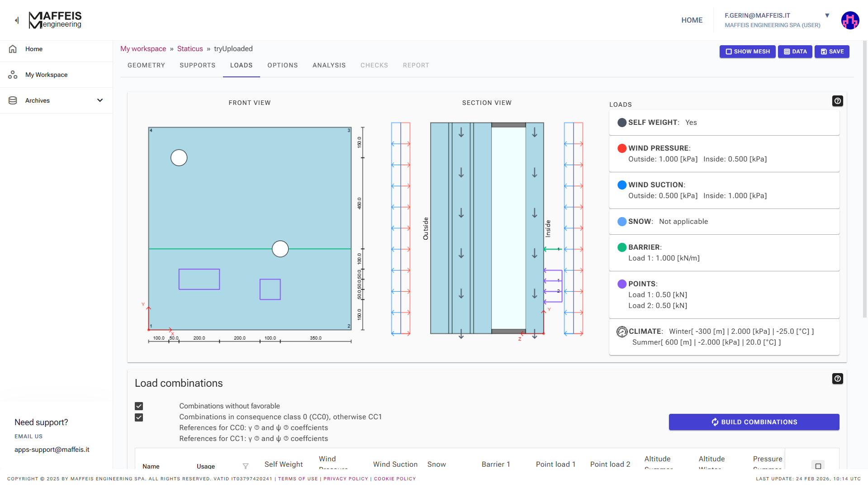The height and width of the screenshot is (488, 868).
Task: Open the apps-support@maffeis.it email link
Action: pyautogui.click(x=52, y=450)
